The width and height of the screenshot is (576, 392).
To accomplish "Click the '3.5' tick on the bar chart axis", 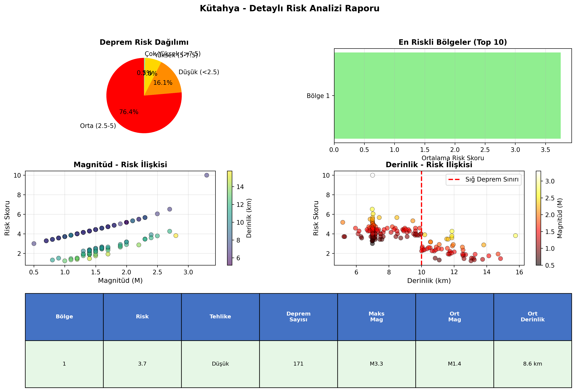I will [x=545, y=150].
